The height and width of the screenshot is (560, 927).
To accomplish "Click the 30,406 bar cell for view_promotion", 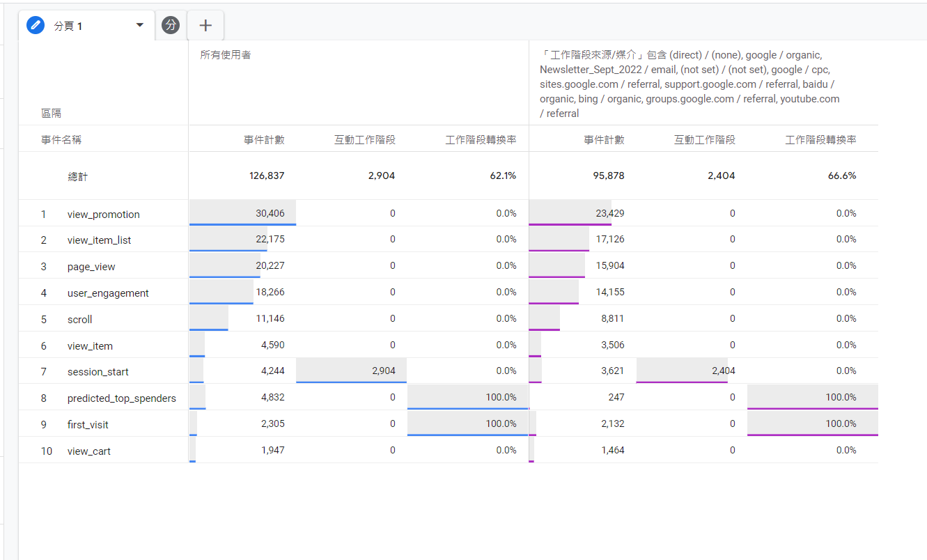I will (270, 213).
